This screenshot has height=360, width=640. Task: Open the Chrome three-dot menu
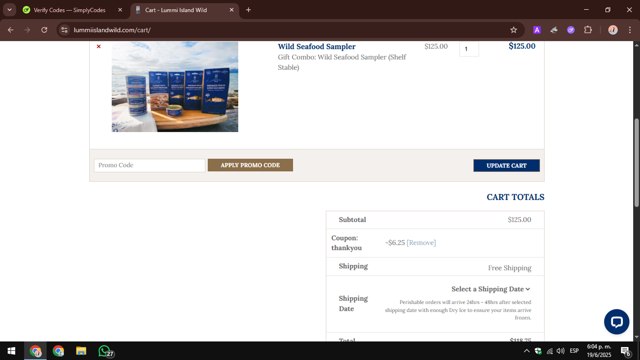pyautogui.click(x=629, y=30)
